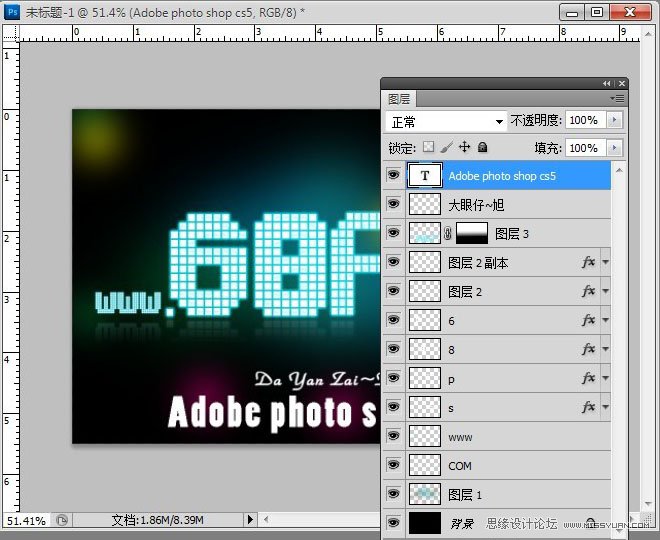Viewport: 660px width, 540px height.
Task: Expand effects of layer 8
Action: (x=606, y=349)
